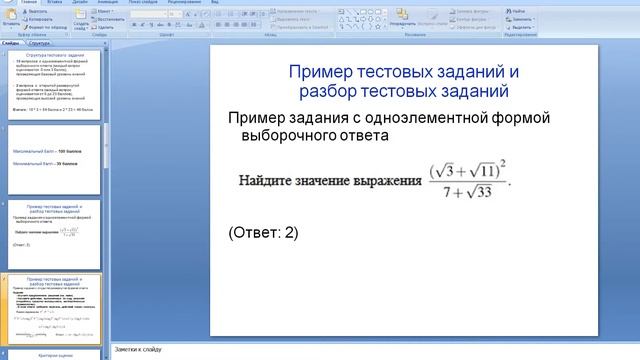
Task: Click Delete slide (Удалить) in the Slides group
Action: [x=102, y=27]
